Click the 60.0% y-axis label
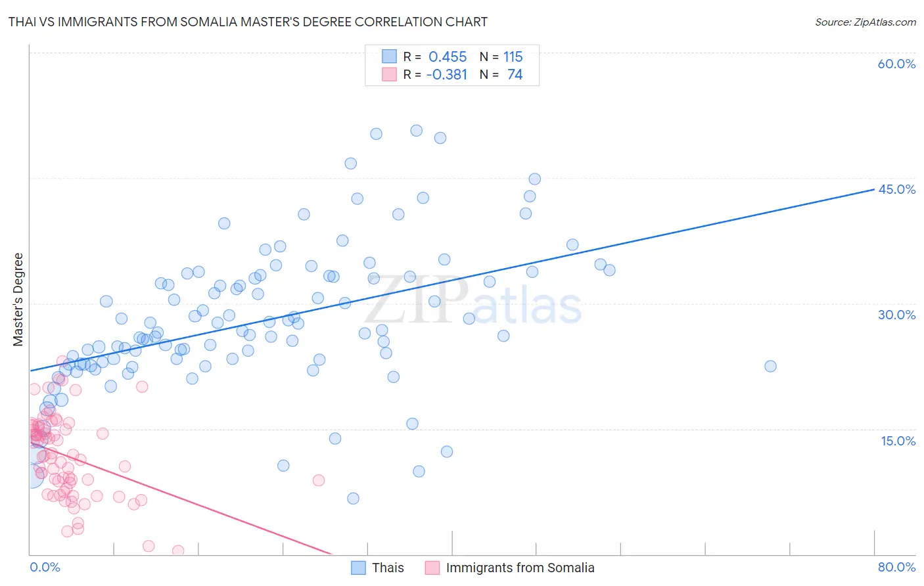The width and height of the screenshot is (924, 586). tap(896, 64)
